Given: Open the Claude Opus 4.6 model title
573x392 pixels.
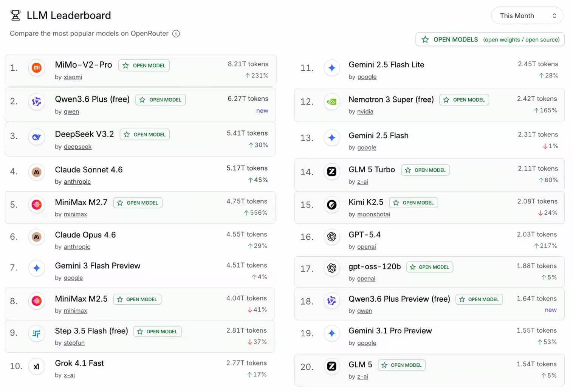Looking at the screenshot, I should (85, 235).
